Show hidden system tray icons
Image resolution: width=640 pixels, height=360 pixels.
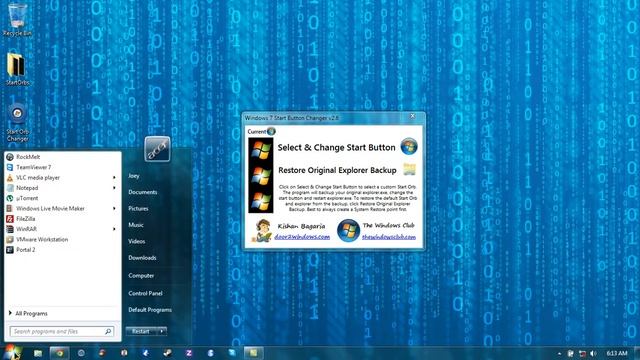click(559, 353)
